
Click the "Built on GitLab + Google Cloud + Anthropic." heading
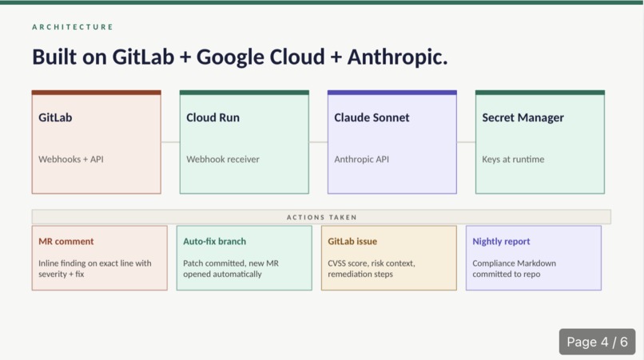(240, 57)
